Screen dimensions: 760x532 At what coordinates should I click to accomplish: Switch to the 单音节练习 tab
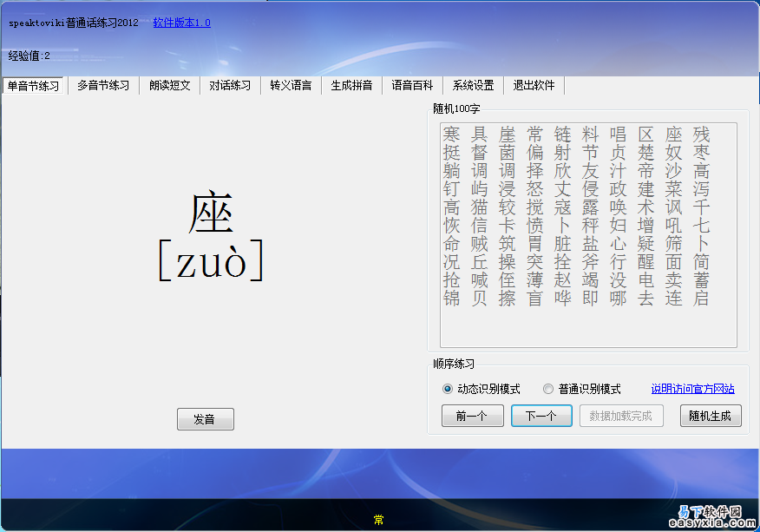click(x=35, y=86)
